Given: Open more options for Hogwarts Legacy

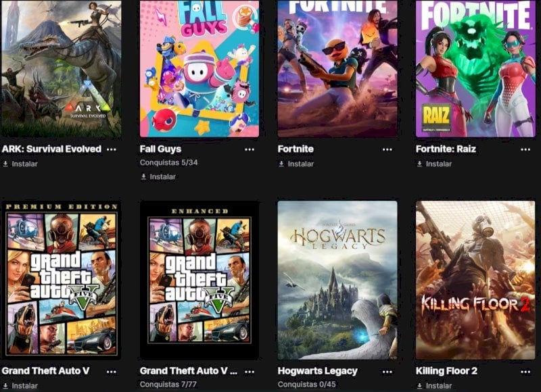Looking at the screenshot, I should 387,371.
